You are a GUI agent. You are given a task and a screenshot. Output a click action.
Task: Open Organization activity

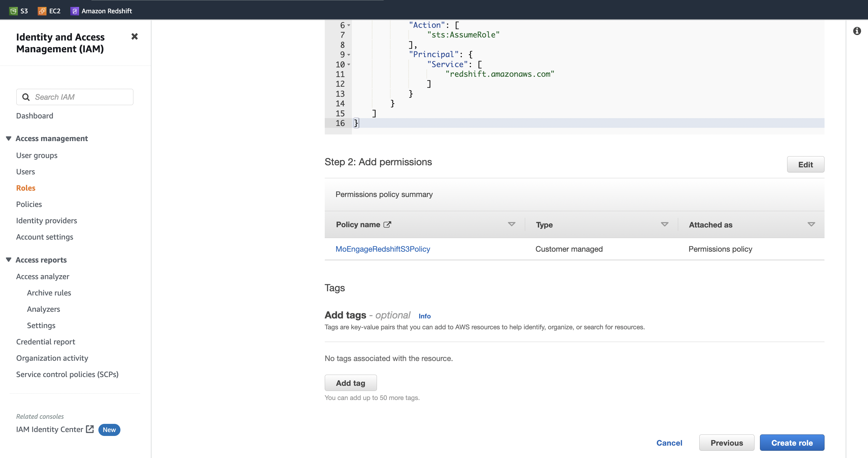(52, 358)
